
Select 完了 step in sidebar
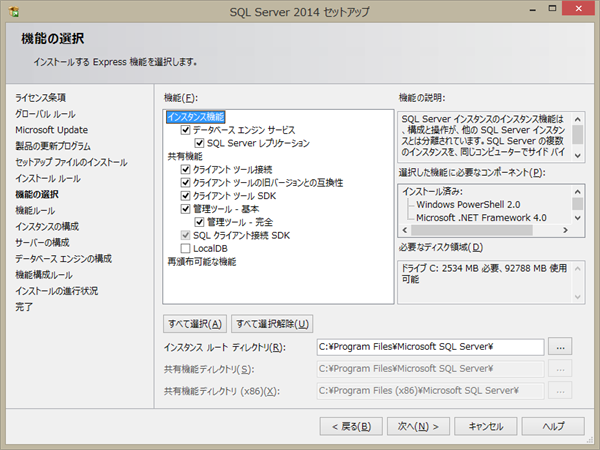pos(24,307)
